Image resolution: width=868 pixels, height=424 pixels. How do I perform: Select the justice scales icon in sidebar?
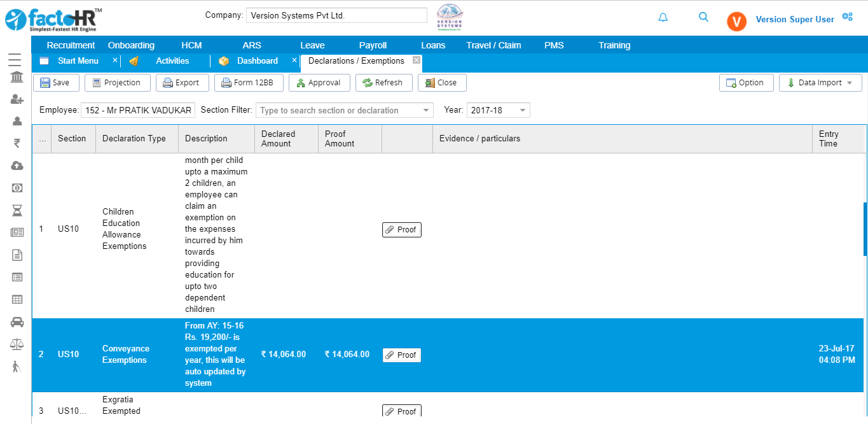click(x=17, y=344)
